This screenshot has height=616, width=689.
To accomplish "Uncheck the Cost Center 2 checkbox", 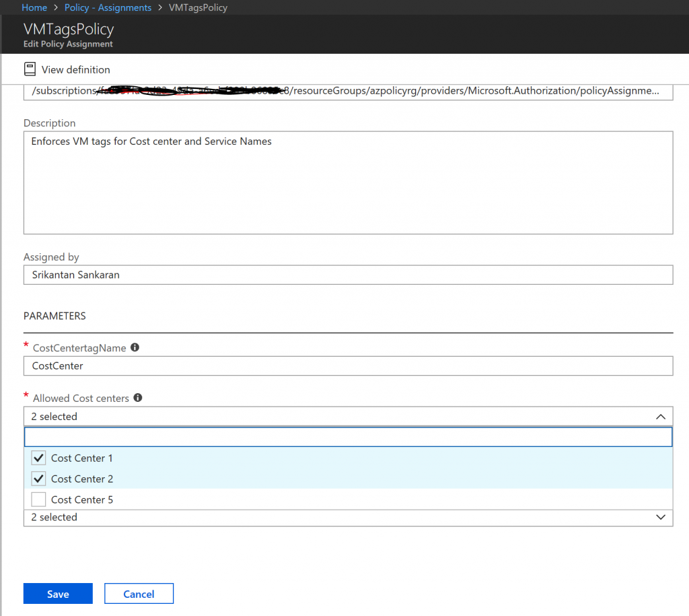I will click(39, 479).
